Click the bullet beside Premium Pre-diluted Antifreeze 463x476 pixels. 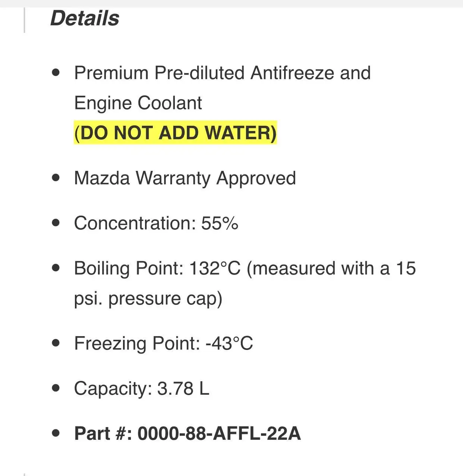click(56, 72)
